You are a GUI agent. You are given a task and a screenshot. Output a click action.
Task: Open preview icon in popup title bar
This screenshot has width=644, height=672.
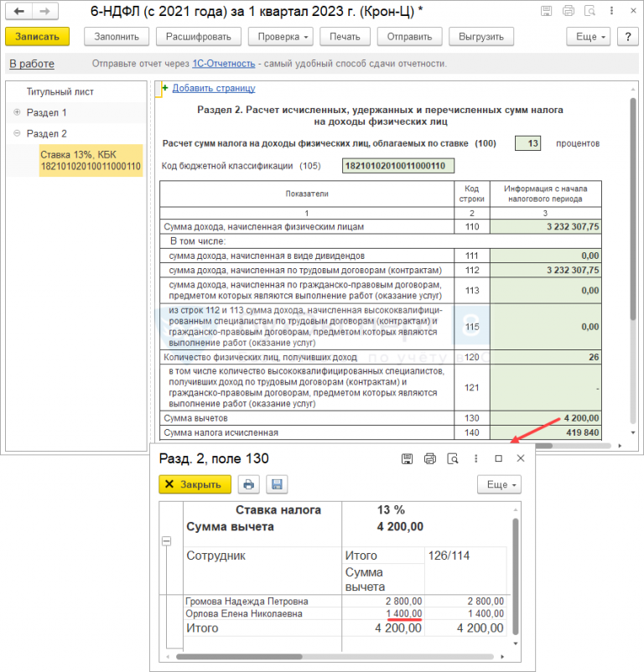pos(453,458)
